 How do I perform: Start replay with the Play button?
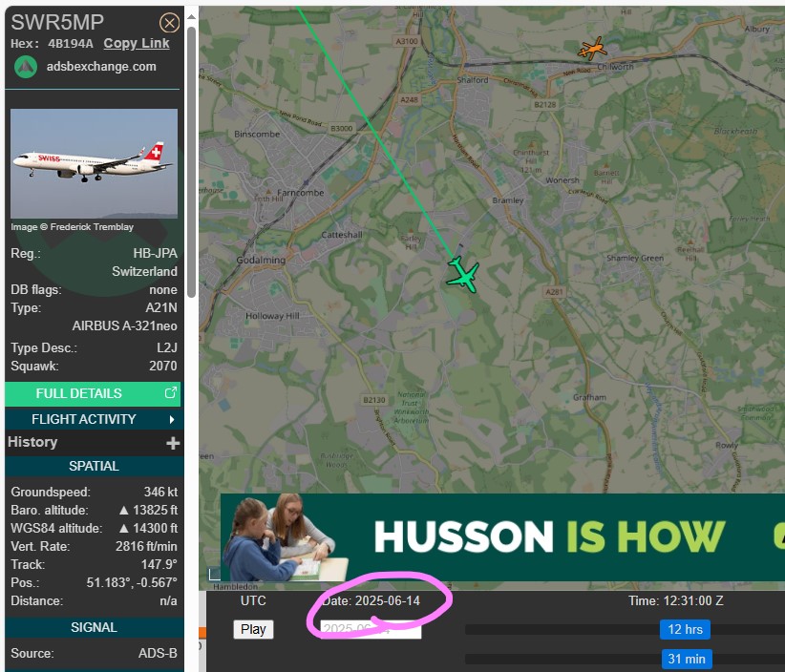tap(253, 629)
